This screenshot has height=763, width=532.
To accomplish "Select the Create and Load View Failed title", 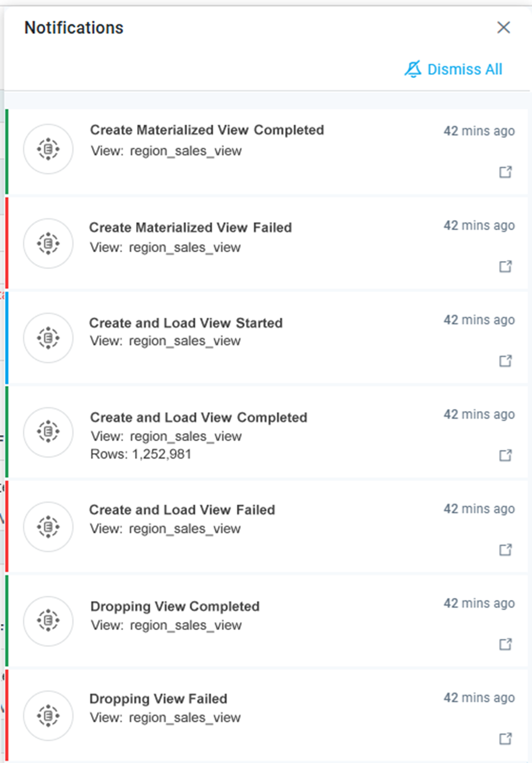I will click(x=182, y=510).
